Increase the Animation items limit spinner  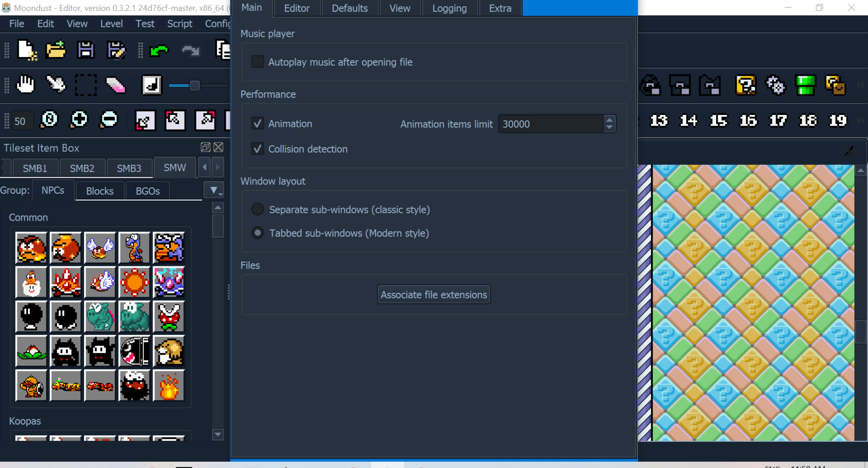(609, 119)
